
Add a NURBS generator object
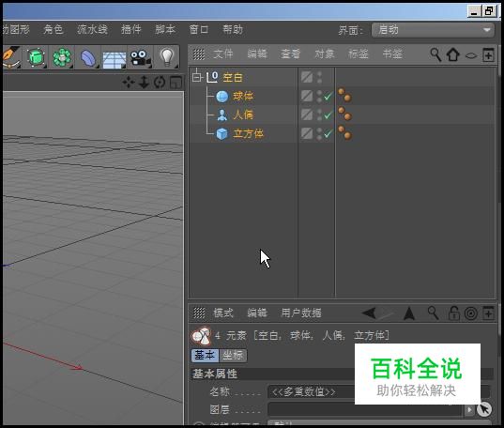[36, 57]
